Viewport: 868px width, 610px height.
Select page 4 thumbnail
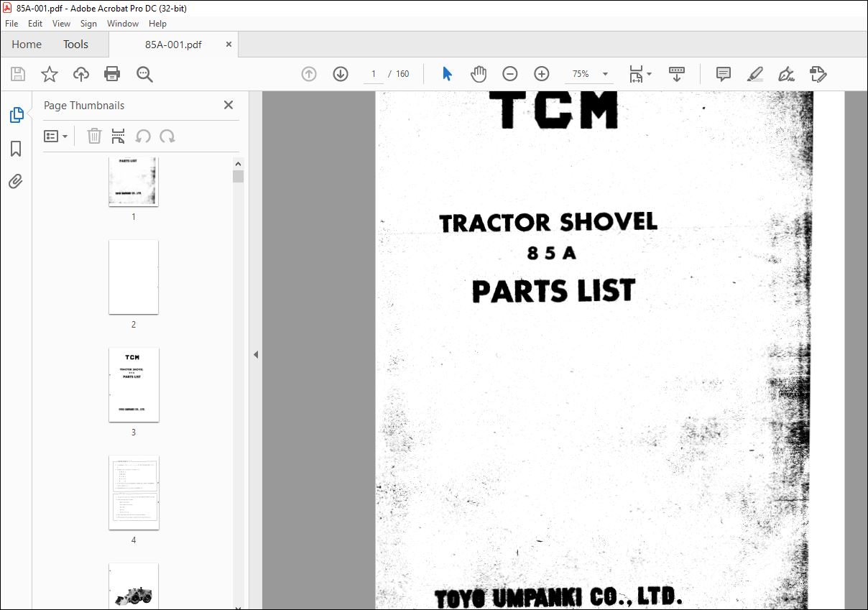click(134, 492)
